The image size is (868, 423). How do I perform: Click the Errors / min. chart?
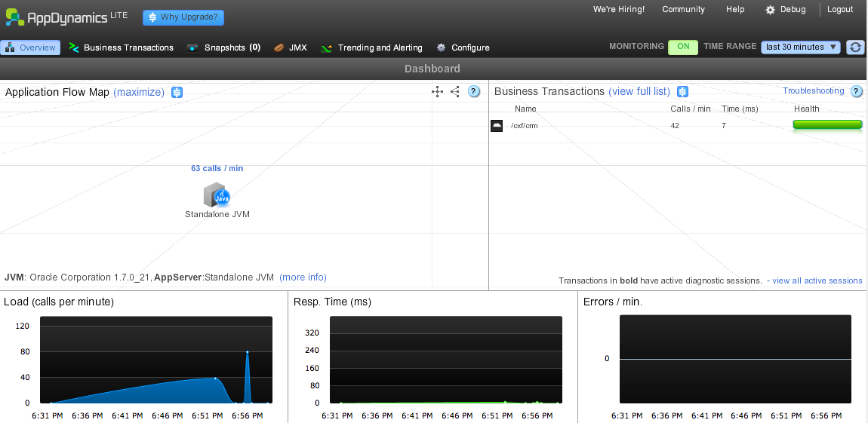[x=735, y=360]
